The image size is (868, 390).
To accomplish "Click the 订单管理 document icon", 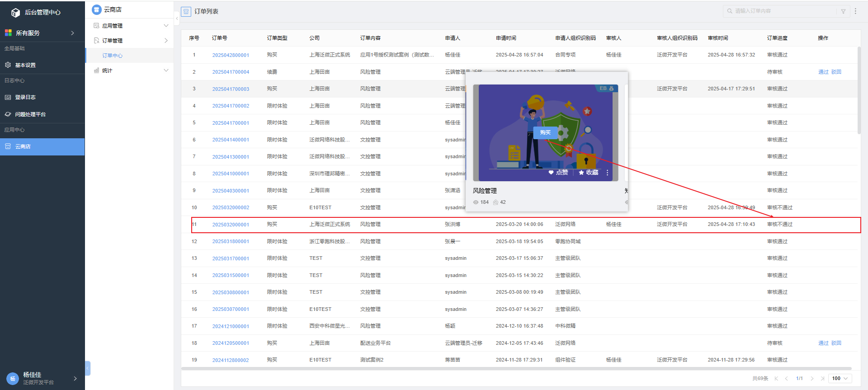I will pyautogui.click(x=96, y=41).
